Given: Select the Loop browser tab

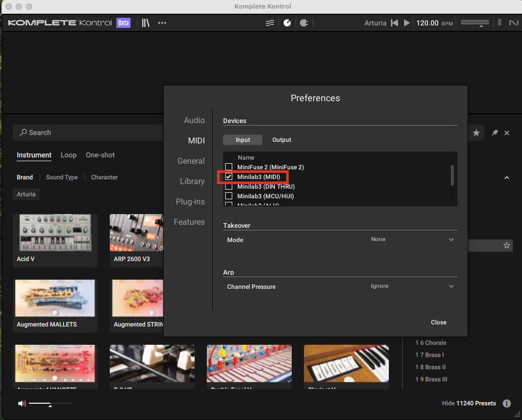Looking at the screenshot, I should [69, 155].
